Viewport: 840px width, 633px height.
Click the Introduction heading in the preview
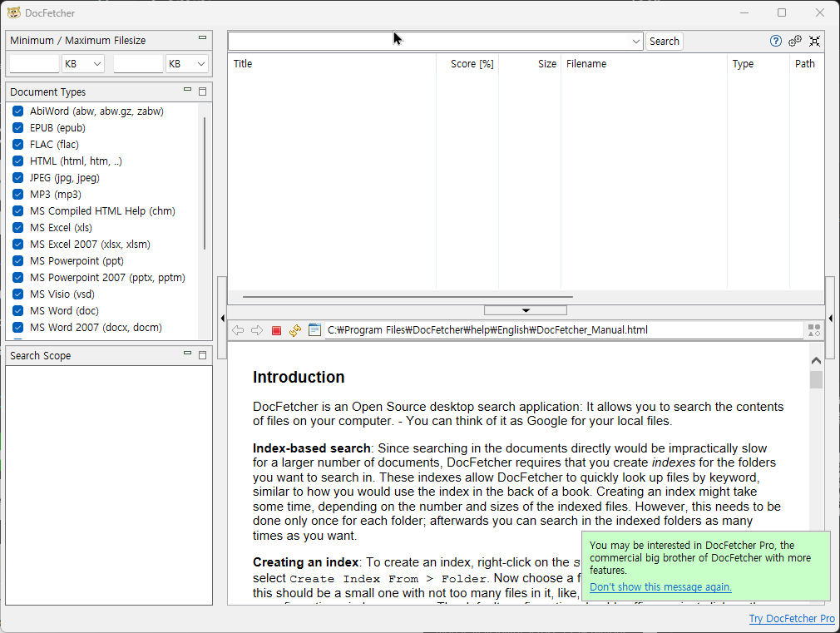[x=299, y=377]
